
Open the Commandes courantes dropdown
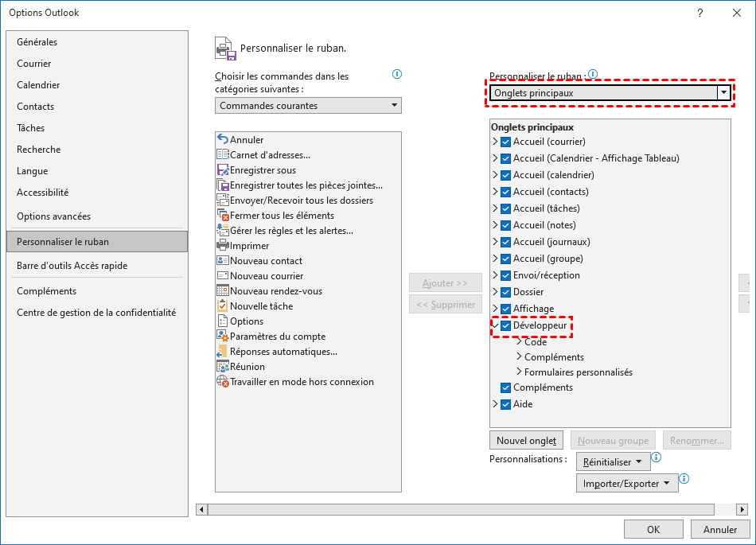308,106
